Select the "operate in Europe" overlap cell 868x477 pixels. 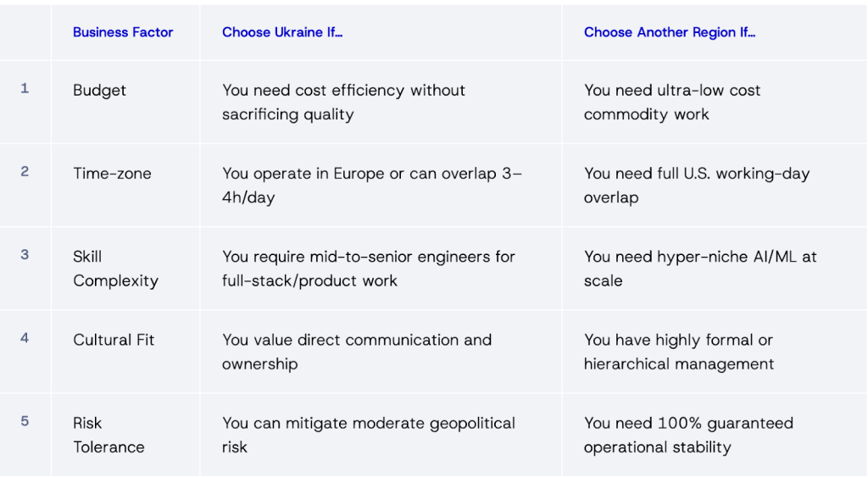click(372, 185)
